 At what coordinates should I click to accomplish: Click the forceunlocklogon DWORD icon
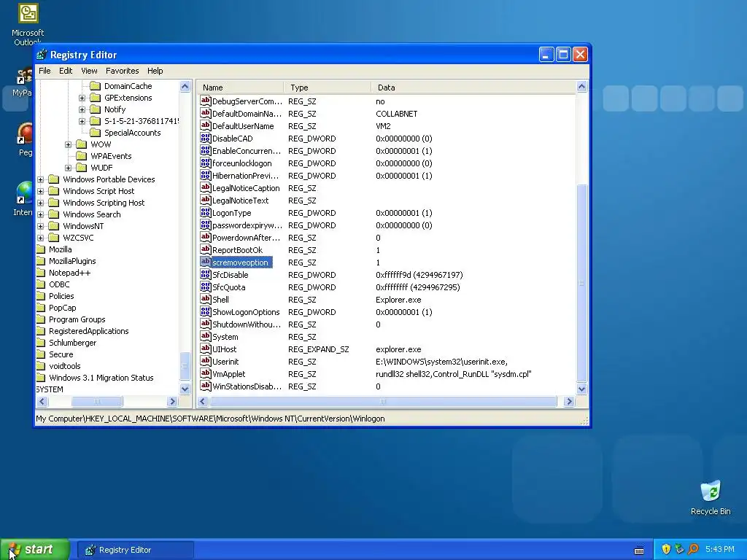point(205,163)
